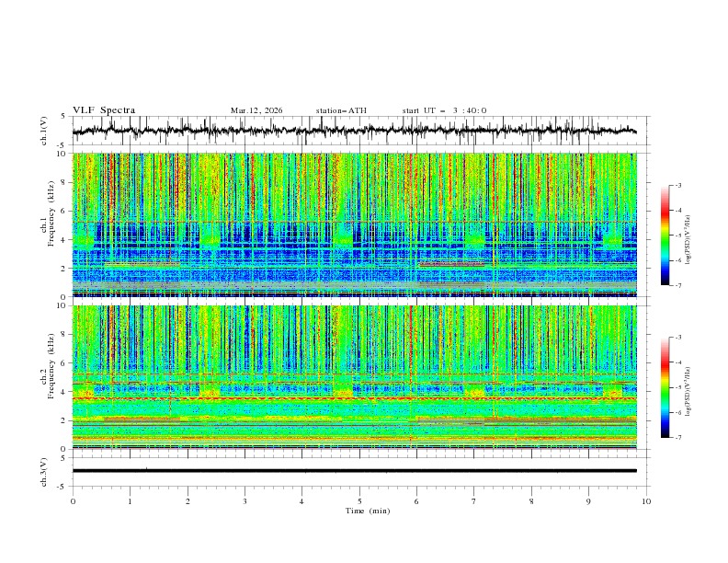The width and height of the screenshot is (728, 563).
Task: Click the "start UT = 3 :40: 0" text
Action: [x=444, y=110]
